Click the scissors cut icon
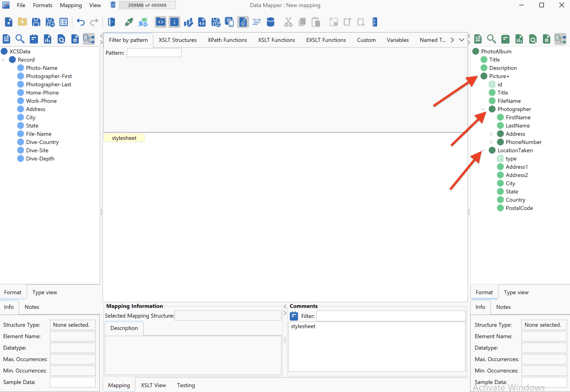 (288, 22)
